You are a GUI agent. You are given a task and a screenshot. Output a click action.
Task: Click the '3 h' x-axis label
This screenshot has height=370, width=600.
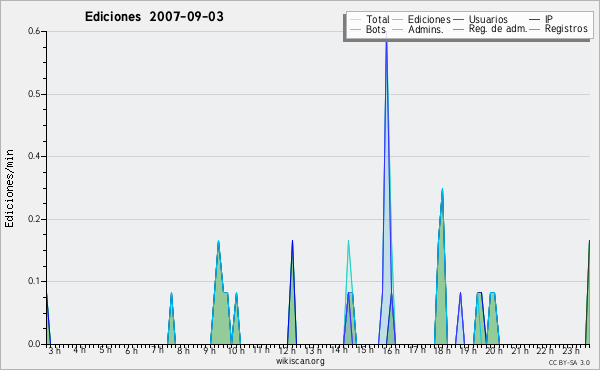54,351
